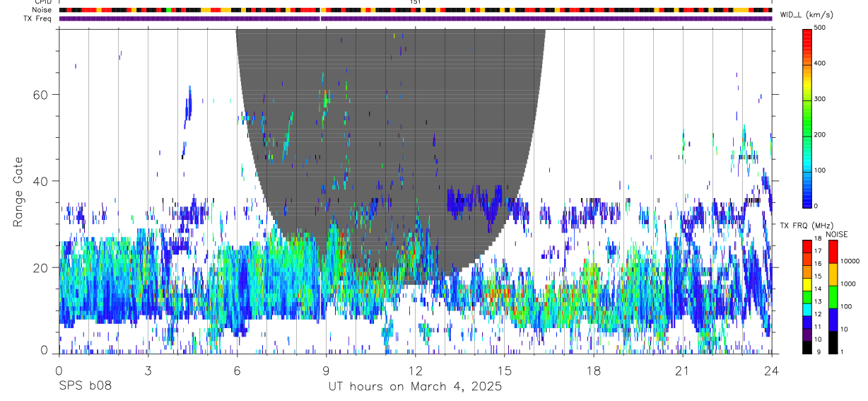Click the 10000 label on NOISE legend

(x=850, y=261)
